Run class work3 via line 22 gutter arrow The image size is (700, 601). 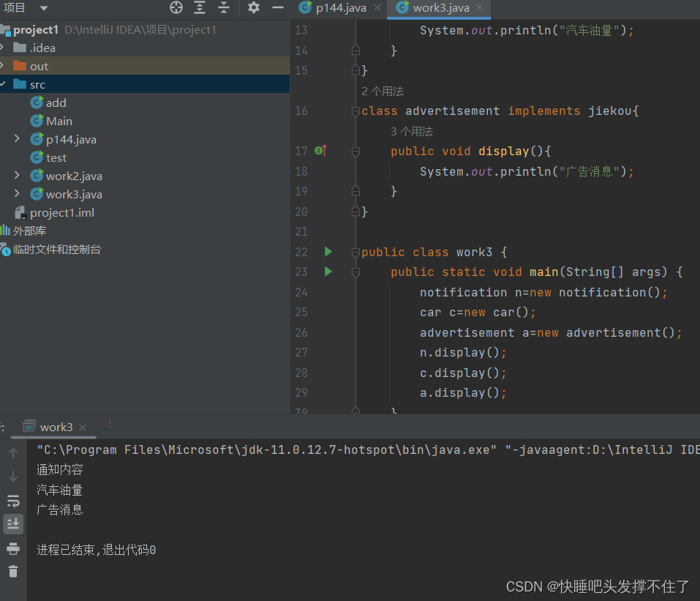pos(328,252)
